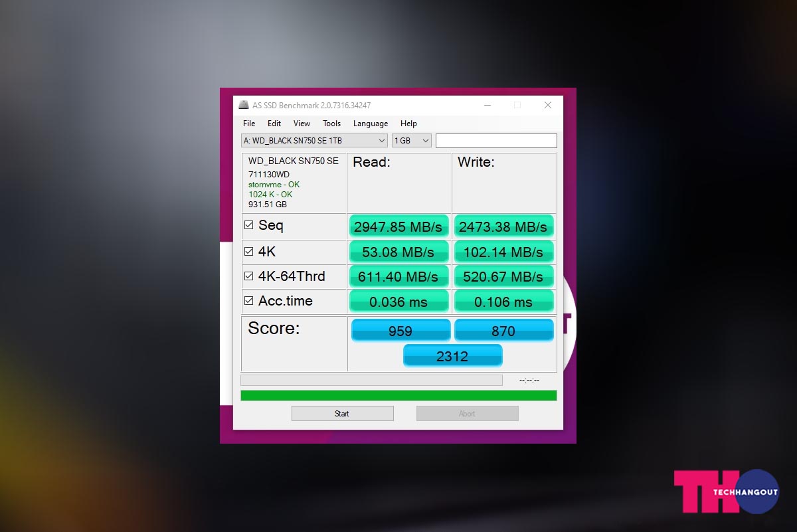
Task: Click the Abort button
Action: (x=467, y=414)
